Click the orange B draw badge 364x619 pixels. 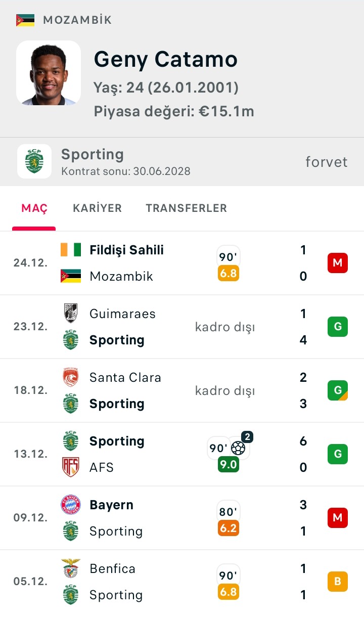click(338, 582)
